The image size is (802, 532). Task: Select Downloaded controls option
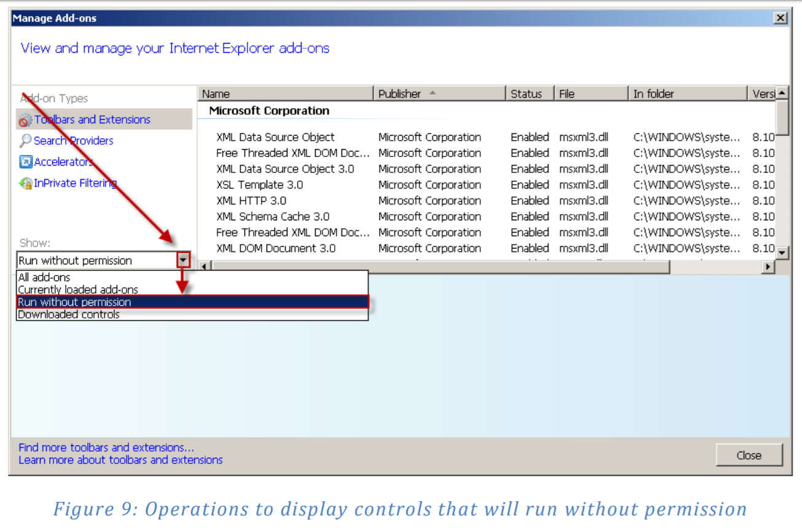[192, 314]
